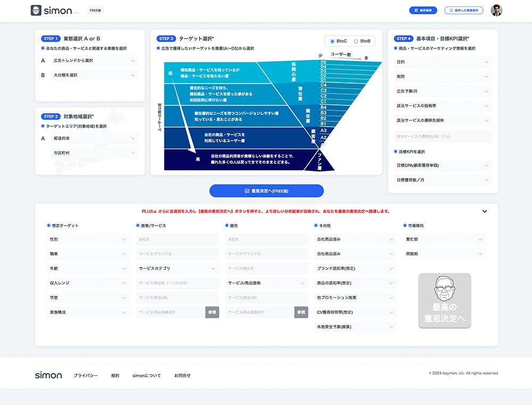532x405 pixels.
Task: Click the 最高の意思決定へ portrait button
Action: 444,301
